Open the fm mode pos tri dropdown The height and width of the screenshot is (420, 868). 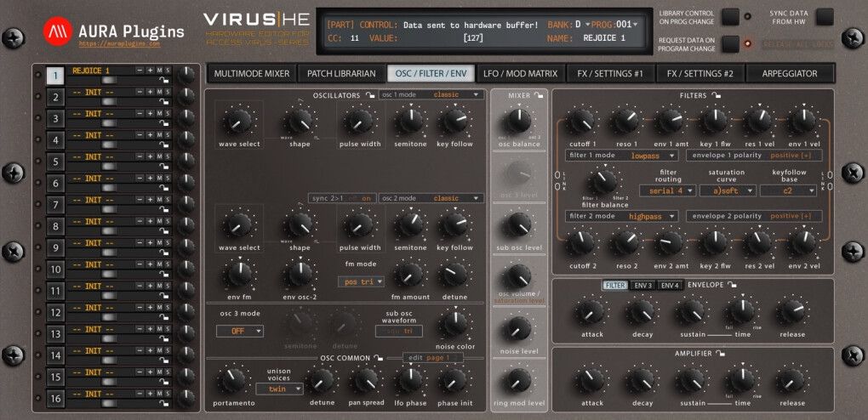pos(361,281)
